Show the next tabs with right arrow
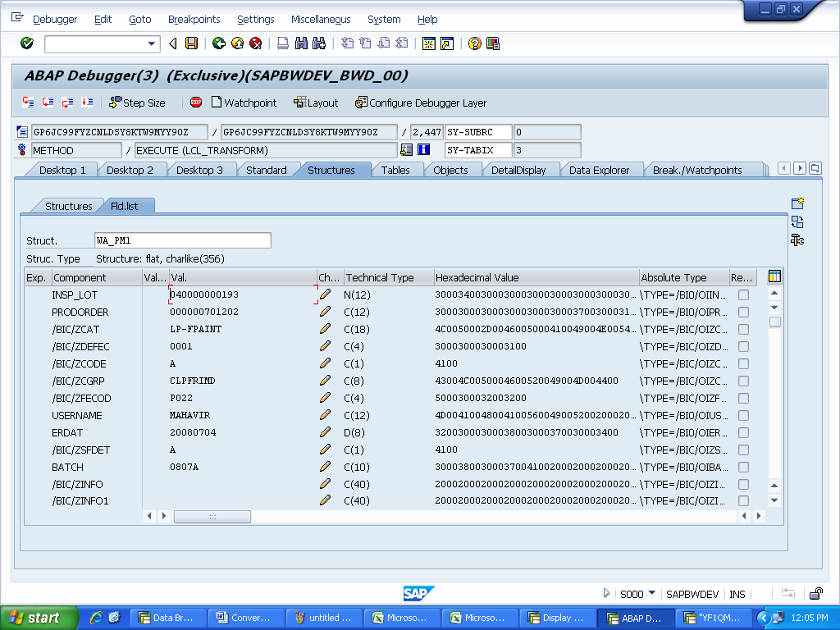Screen dimensions: 840x630 coord(800,168)
